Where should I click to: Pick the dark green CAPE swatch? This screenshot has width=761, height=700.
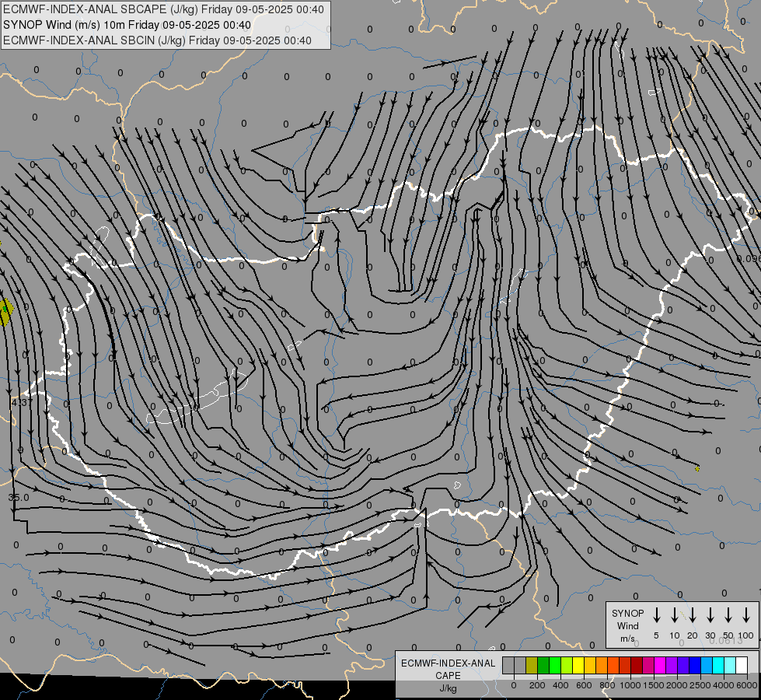[x=543, y=665]
